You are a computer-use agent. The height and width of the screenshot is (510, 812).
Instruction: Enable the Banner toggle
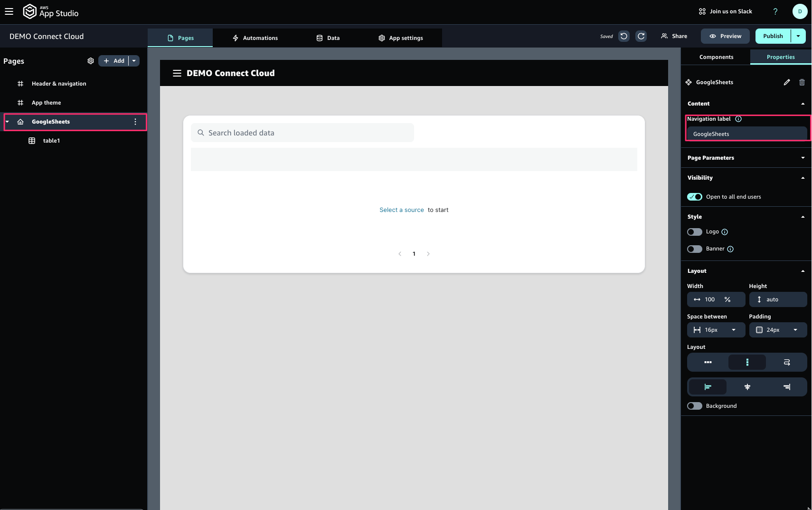695,249
